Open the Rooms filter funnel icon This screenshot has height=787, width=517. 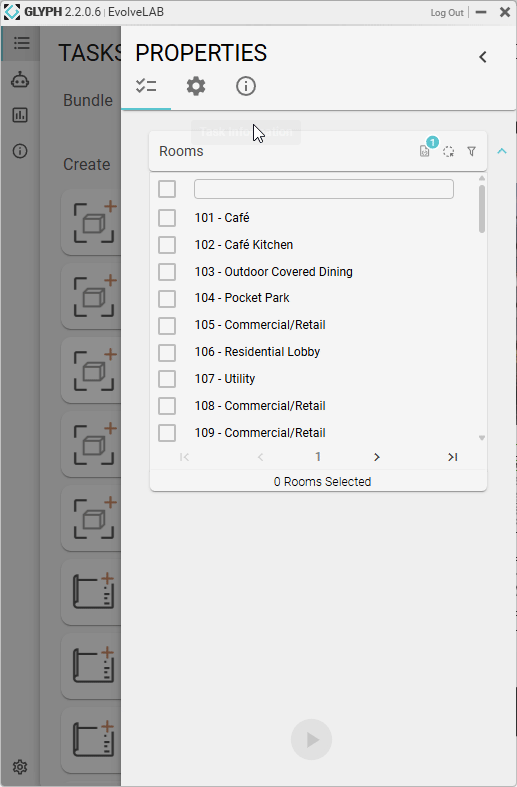(x=471, y=151)
